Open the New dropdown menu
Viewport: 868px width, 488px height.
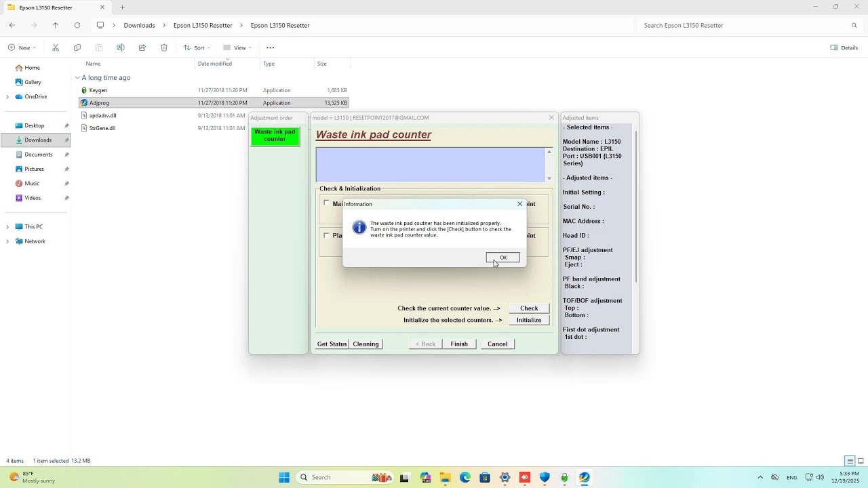point(22,47)
